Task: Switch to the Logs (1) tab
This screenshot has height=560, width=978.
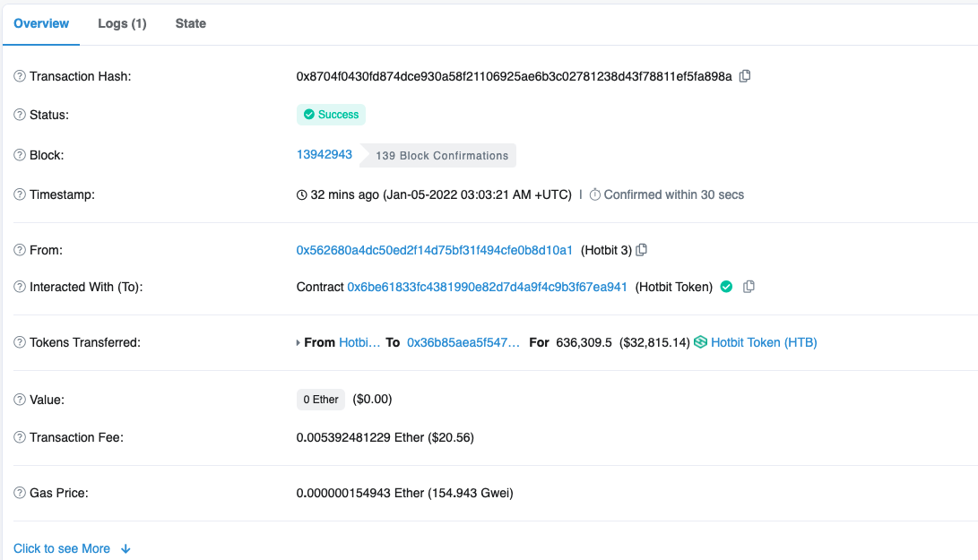Action: pos(122,23)
